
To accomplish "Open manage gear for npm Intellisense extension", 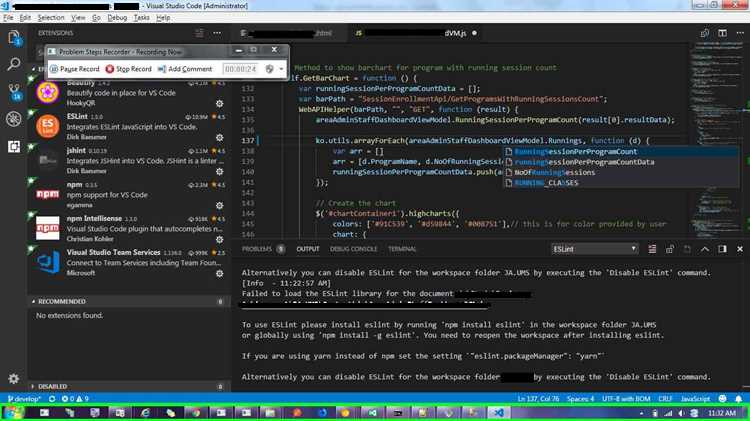I will tap(220, 239).
